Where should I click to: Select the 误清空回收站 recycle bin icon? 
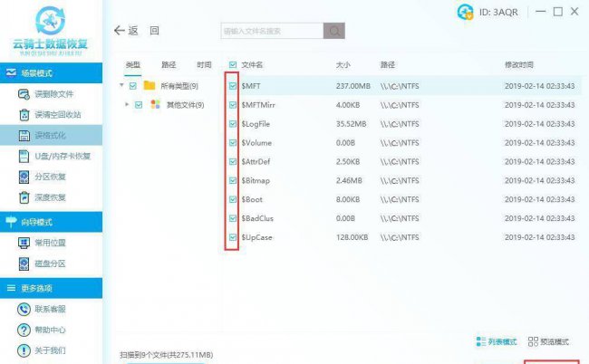(24, 115)
